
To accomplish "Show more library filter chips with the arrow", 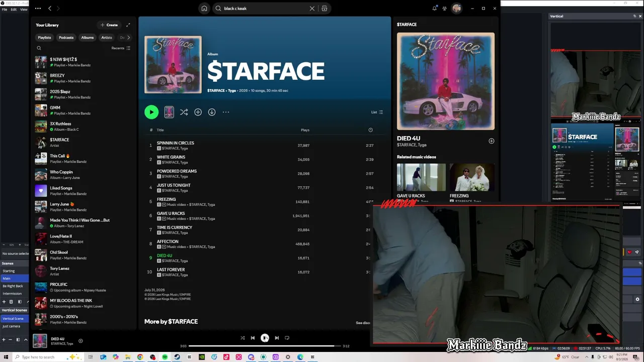I will point(128,37).
